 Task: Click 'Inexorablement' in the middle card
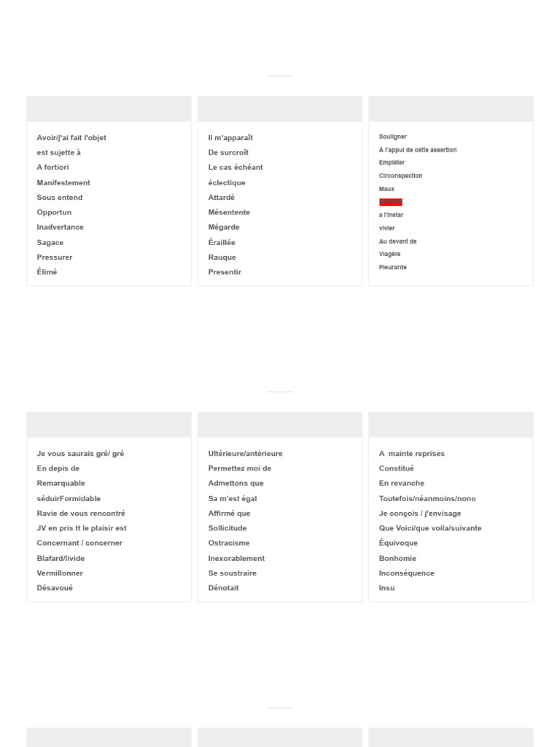tap(236, 558)
